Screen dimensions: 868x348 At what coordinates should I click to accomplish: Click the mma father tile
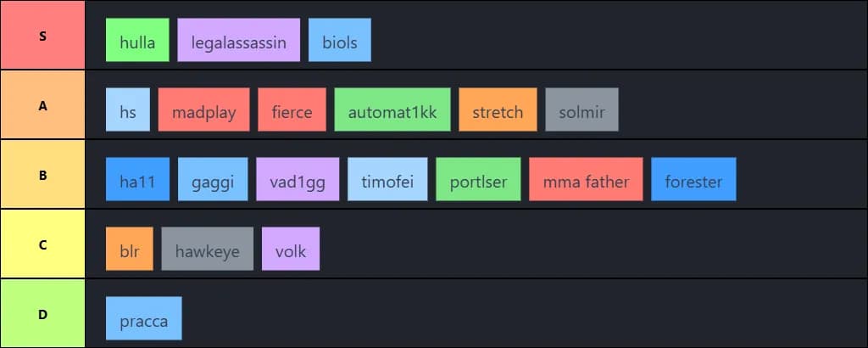(x=586, y=180)
